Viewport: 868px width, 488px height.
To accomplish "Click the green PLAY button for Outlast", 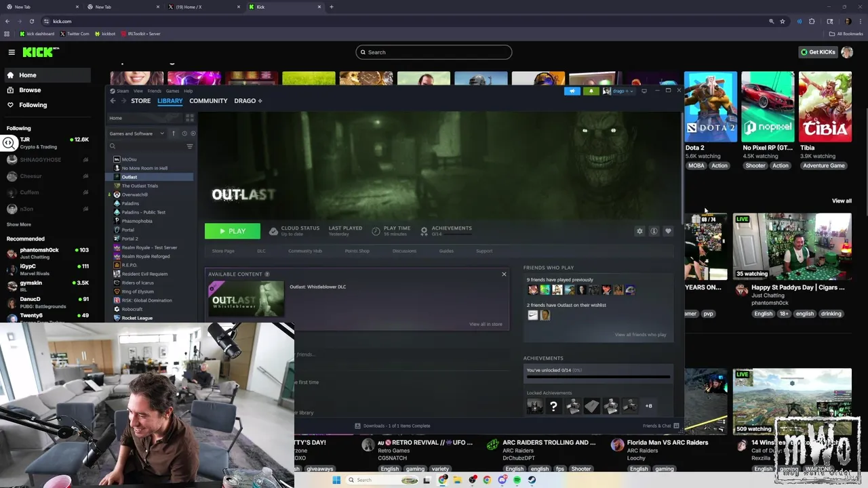I will [x=233, y=231].
